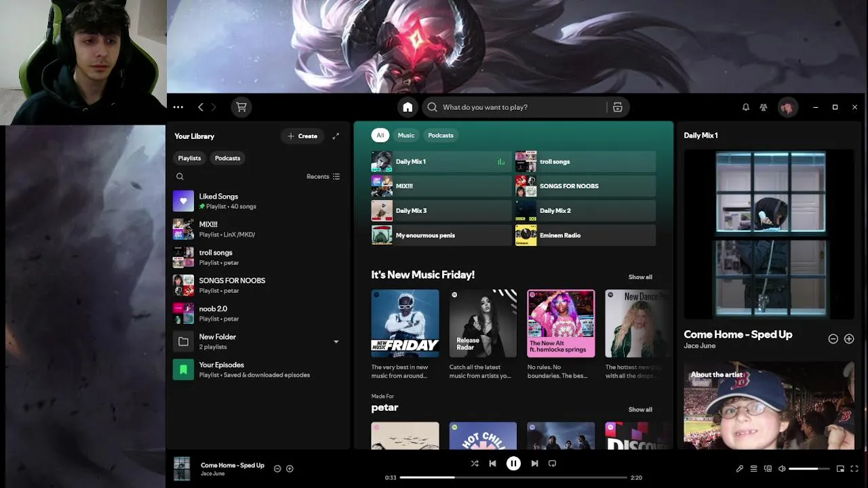Go back with the left arrow

click(201, 107)
